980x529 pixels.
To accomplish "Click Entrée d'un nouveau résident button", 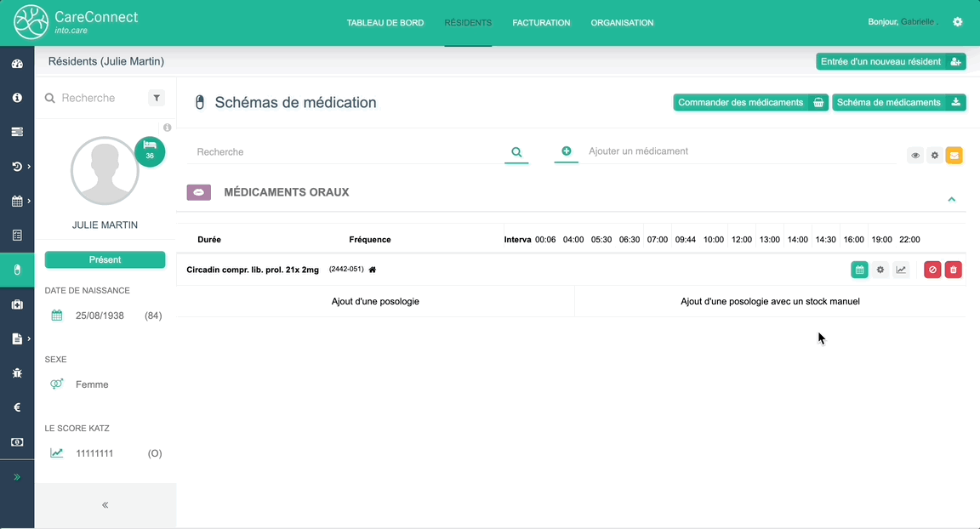I will click(891, 61).
